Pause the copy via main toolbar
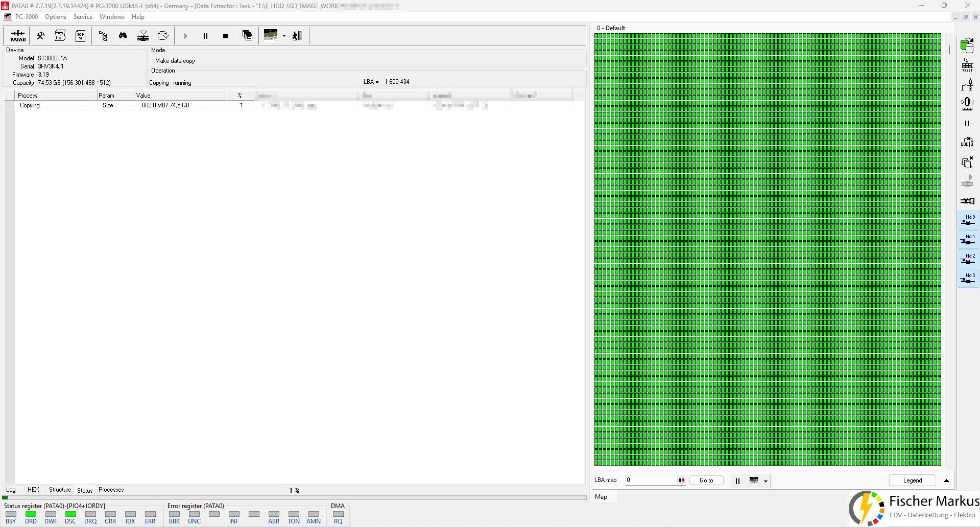This screenshot has height=528, width=980. 205,36
